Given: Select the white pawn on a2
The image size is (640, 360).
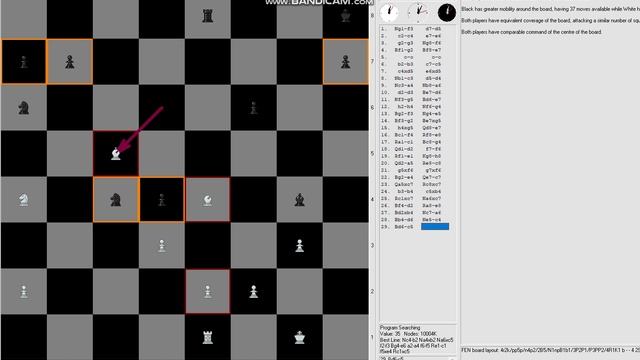Looking at the screenshot, I should pos(24,291).
